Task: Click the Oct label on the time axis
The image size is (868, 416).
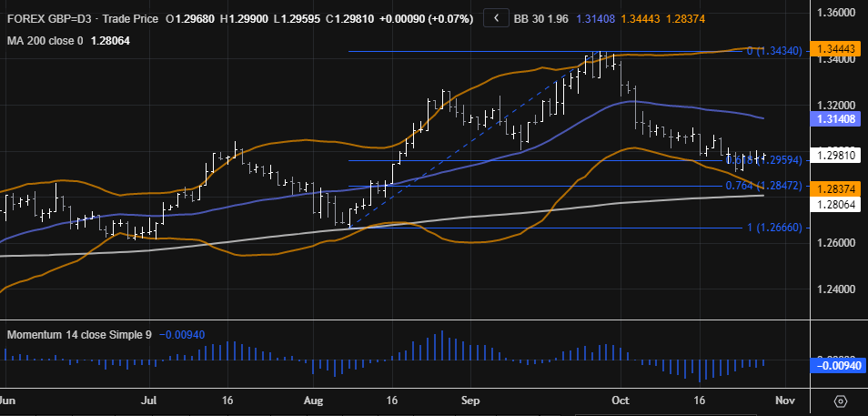Action: tap(621, 400)
